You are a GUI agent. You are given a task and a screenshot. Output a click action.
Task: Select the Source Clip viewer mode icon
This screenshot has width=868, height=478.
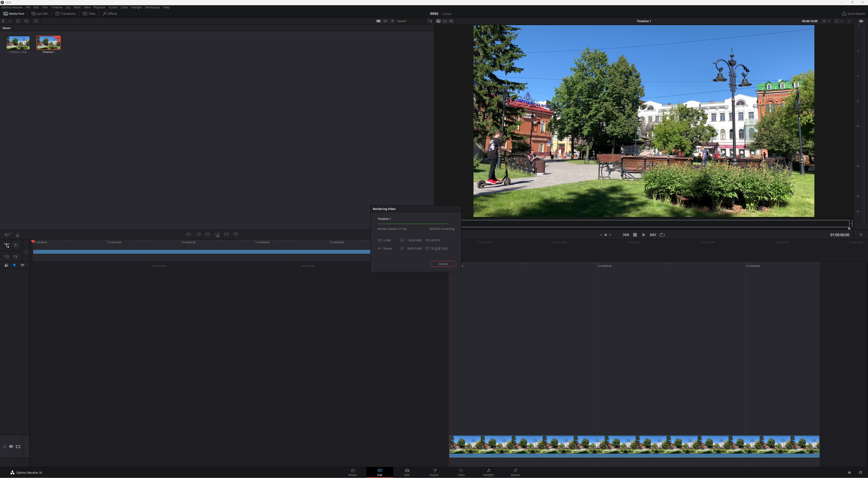click(438, 21)
